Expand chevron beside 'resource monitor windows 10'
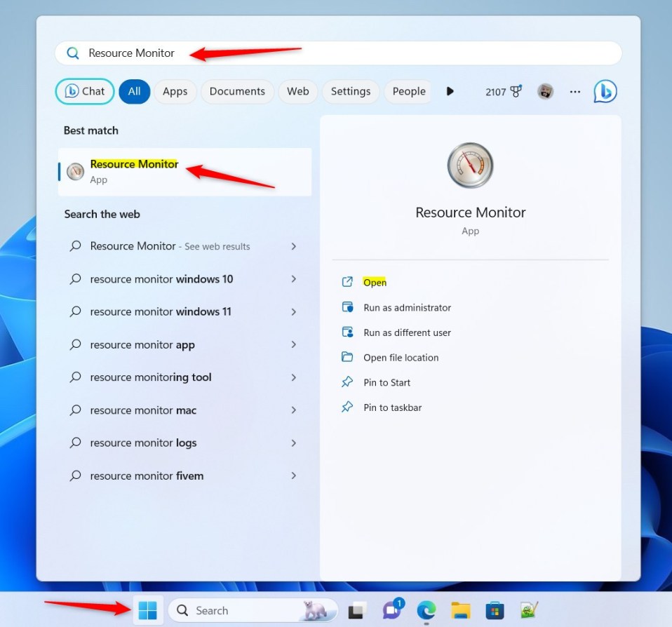 point(294,279)
